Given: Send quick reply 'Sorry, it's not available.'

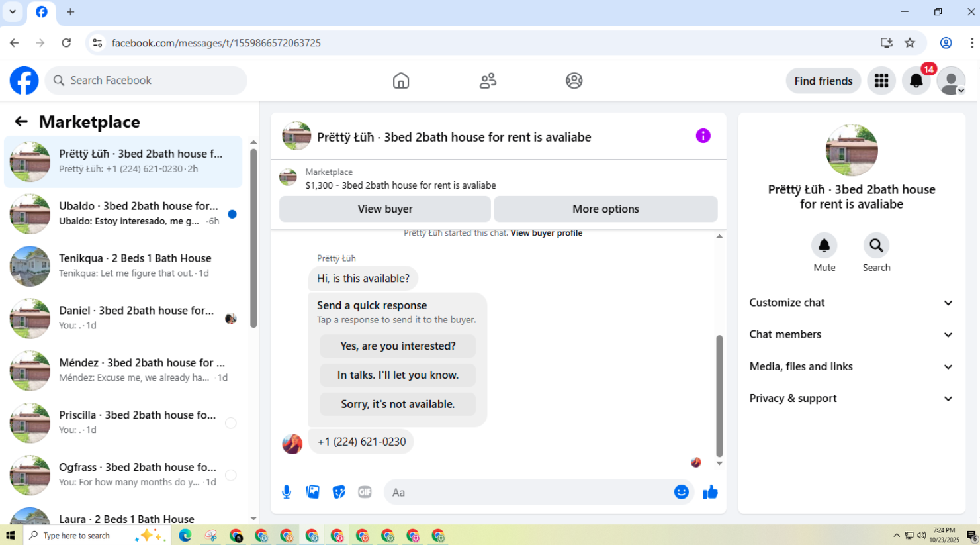Looking at the screenshot, I should pyautogui.click(x=398, y=404).
